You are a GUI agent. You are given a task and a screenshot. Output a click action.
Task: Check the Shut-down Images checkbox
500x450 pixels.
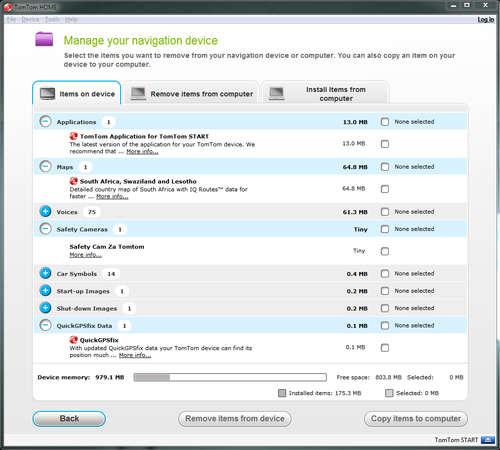385,308
